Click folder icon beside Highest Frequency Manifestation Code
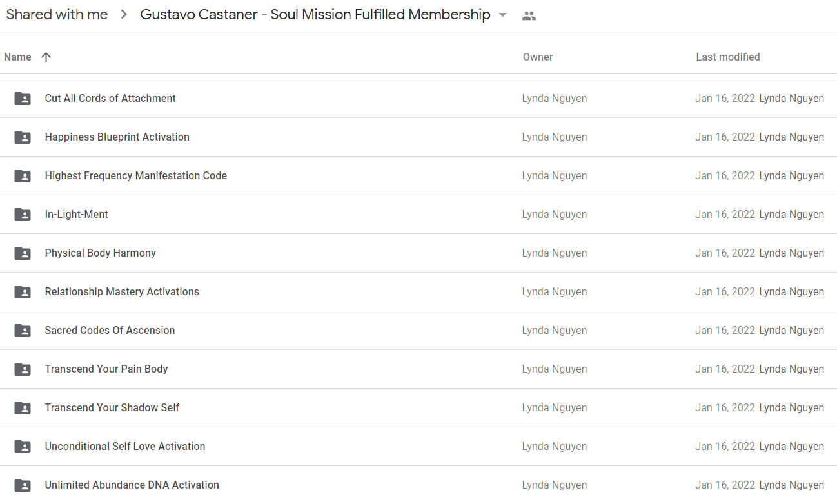Image resolution: width=837 pixels, height=504 pixels. (23, 176)
